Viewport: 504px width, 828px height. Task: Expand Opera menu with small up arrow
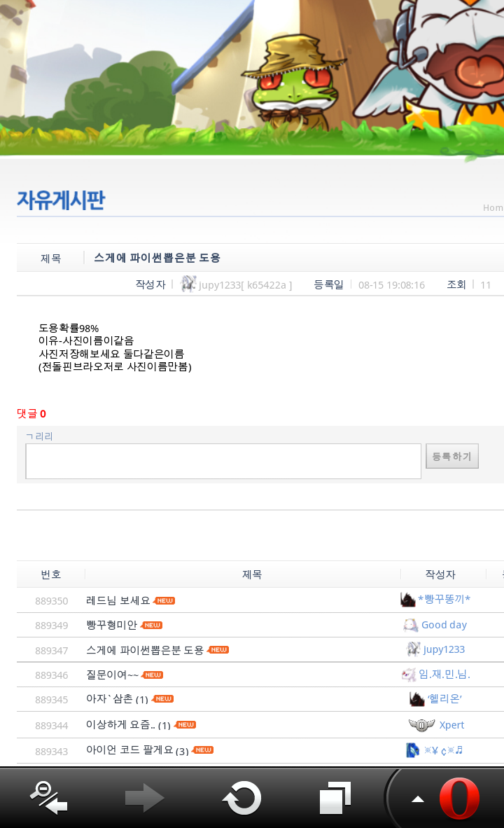(x=418, y=799)
